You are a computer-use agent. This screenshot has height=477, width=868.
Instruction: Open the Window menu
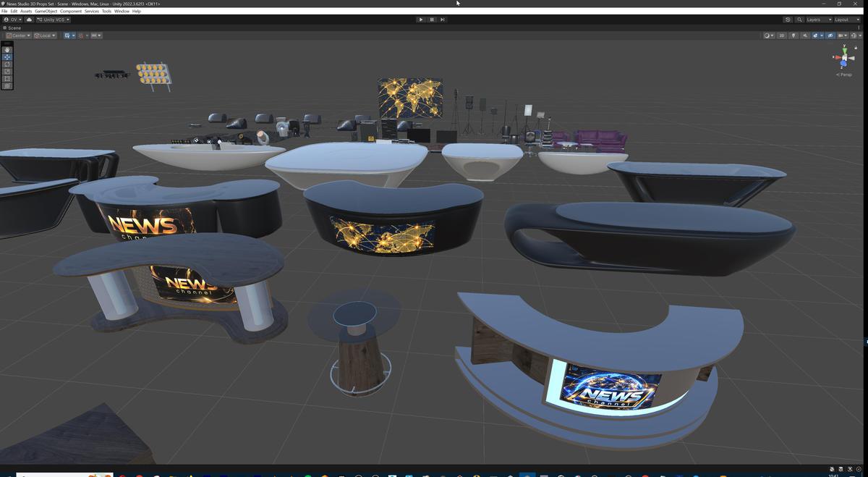122,12
